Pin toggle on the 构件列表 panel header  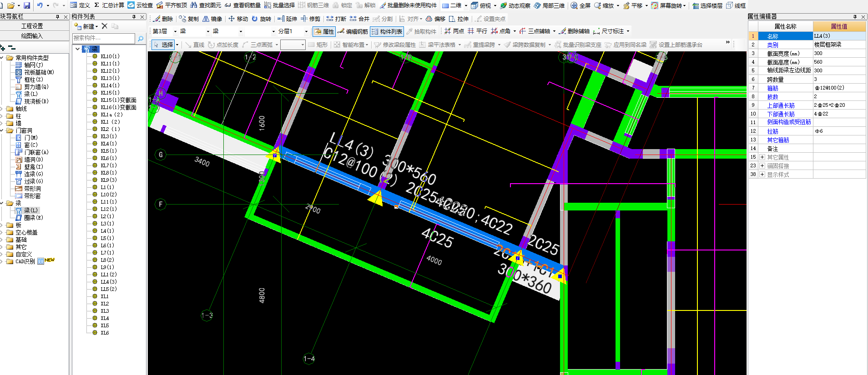coord(134,16)
